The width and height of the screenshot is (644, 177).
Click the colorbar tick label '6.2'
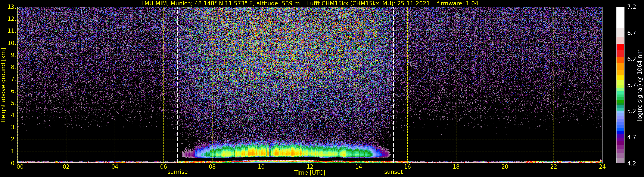pyautogui.click(x=632, y=59)
